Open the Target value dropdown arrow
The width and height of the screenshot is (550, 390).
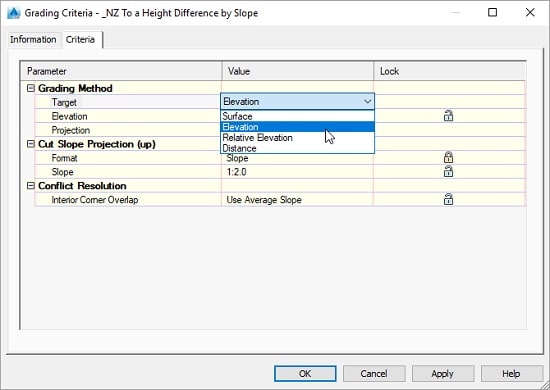point(367,102)
